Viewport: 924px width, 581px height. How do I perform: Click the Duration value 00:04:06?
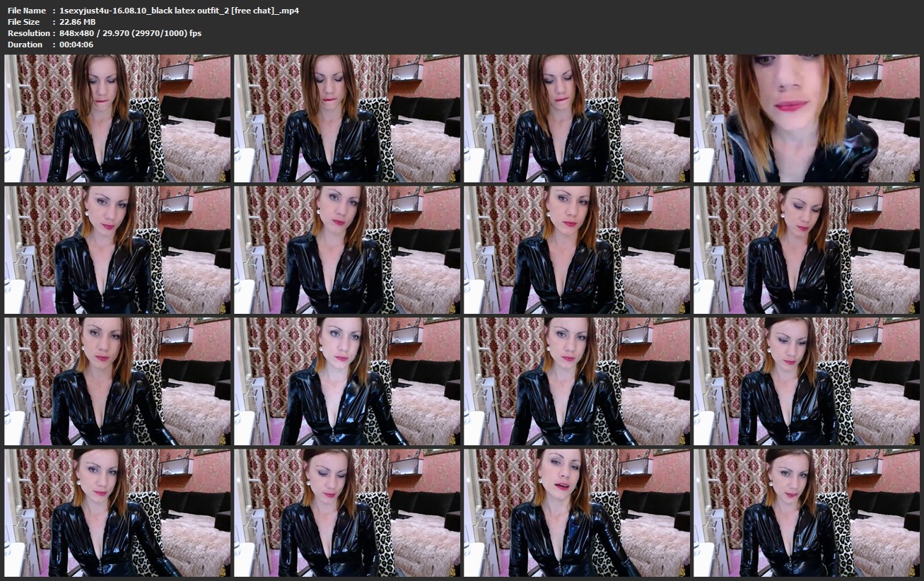click(x=77, y=45)
